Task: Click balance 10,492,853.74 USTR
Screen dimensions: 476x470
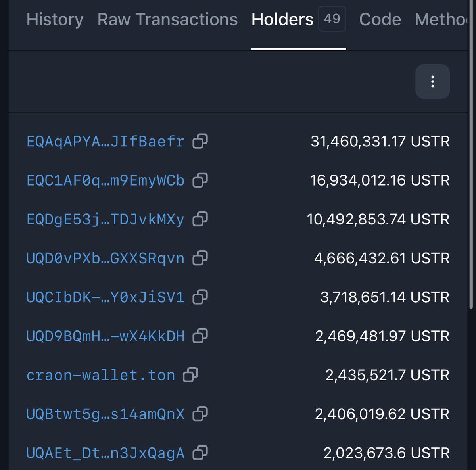Action: click(x=378, y=219)
